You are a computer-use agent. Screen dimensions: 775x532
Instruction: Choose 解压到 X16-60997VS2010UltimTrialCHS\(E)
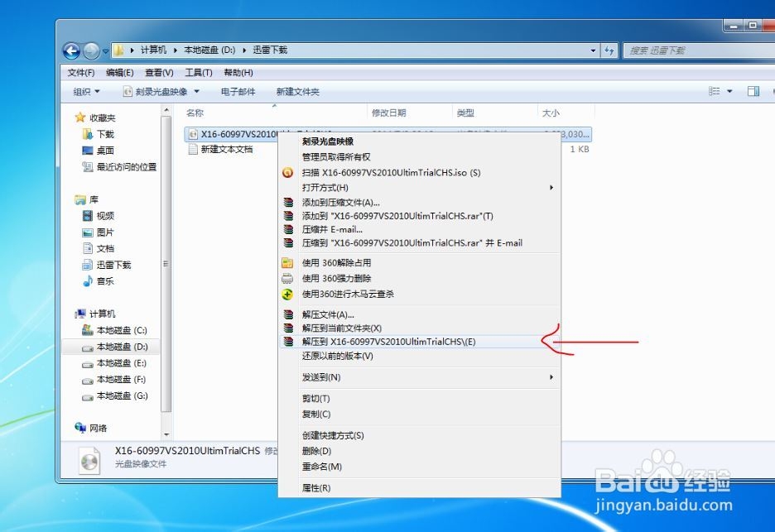click(419, 342)
